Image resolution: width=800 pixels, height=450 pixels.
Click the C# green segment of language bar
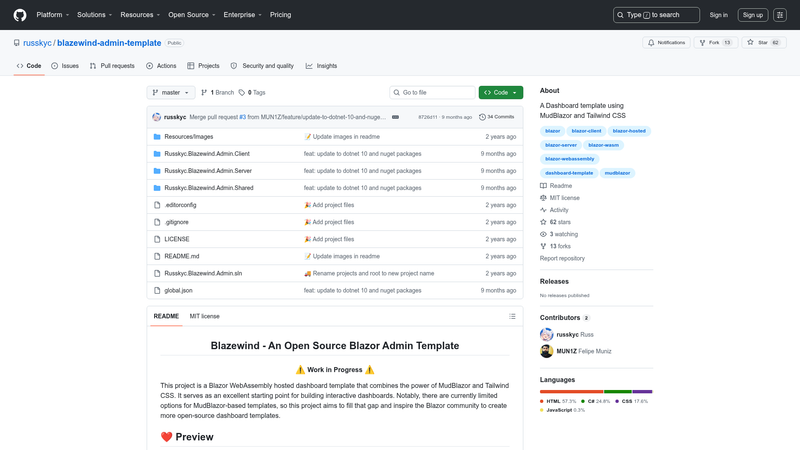point(618,392)
